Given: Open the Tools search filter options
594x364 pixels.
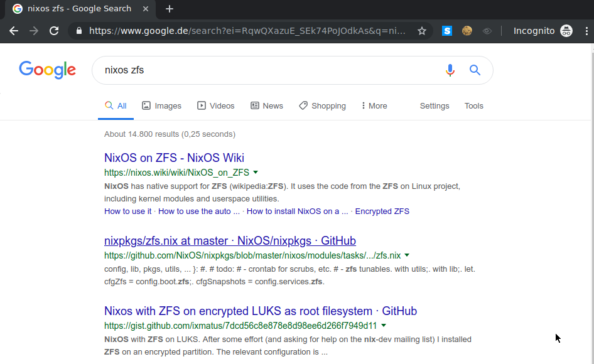Looking at the screenshot, I should point(474,106).
